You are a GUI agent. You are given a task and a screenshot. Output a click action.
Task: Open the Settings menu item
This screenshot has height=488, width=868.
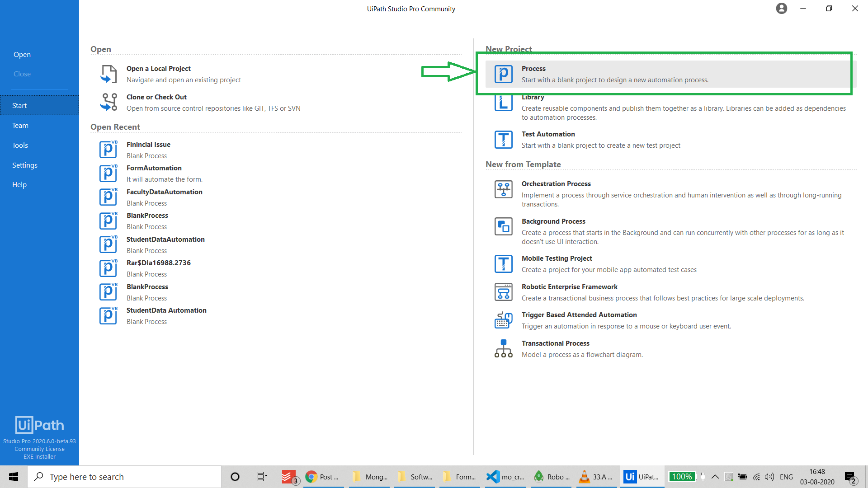[25, 165]
